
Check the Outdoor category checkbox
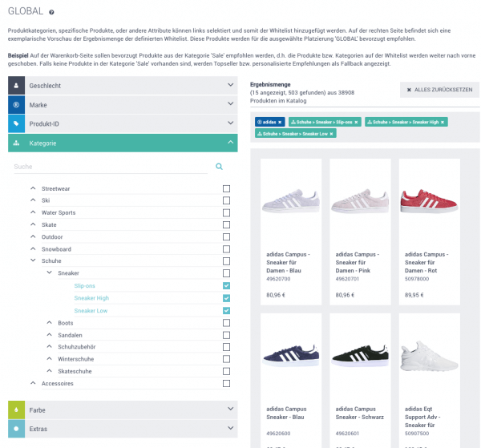[226, 237]
